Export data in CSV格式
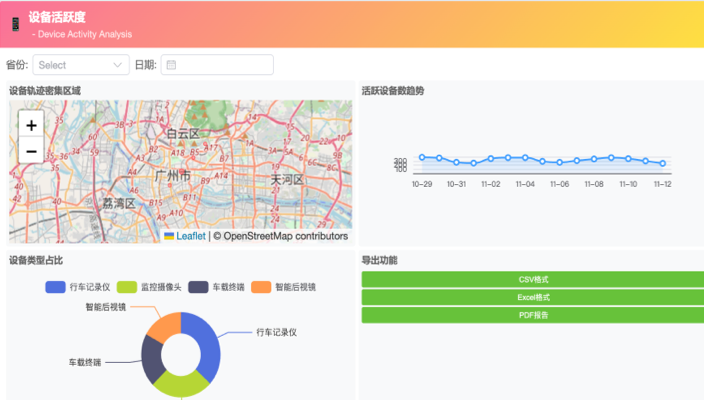Viewport: 704px width, 400px height. click(533, 279)
